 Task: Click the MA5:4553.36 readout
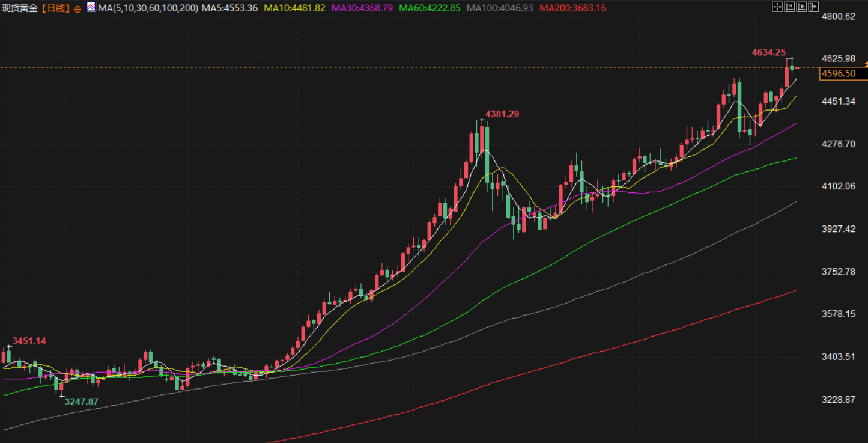coord(230,8)
